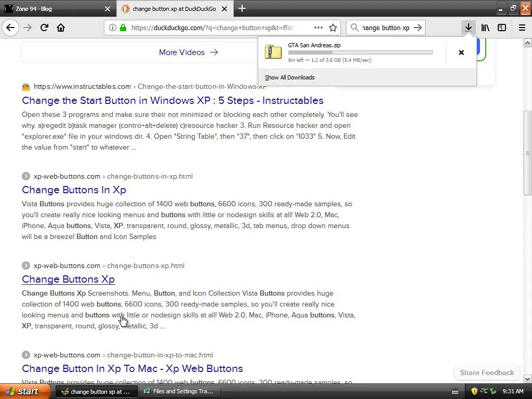Reload the current page

(x=44, y=28)
